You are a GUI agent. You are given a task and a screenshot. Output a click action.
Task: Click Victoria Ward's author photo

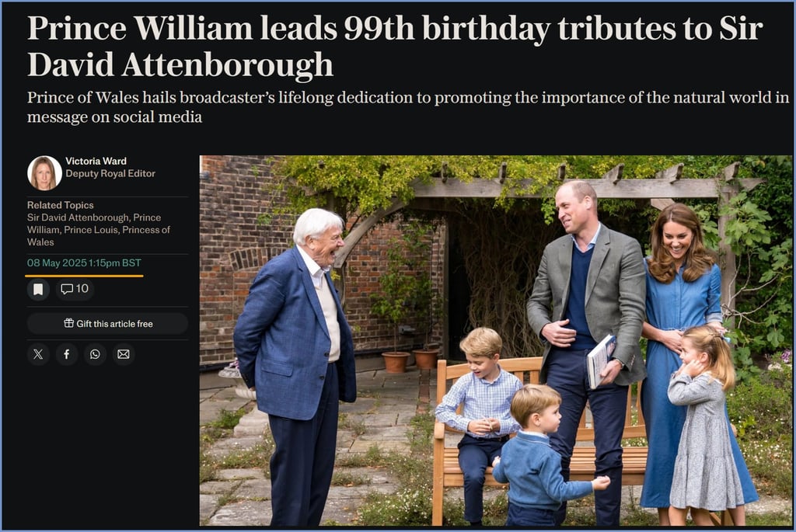pos(44,173)
